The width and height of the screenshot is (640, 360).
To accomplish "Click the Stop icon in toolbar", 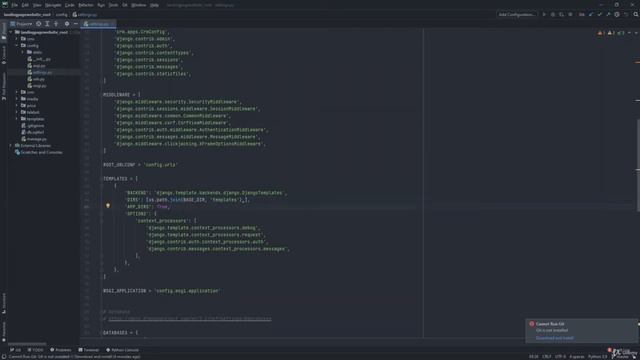I will [571, 15].
